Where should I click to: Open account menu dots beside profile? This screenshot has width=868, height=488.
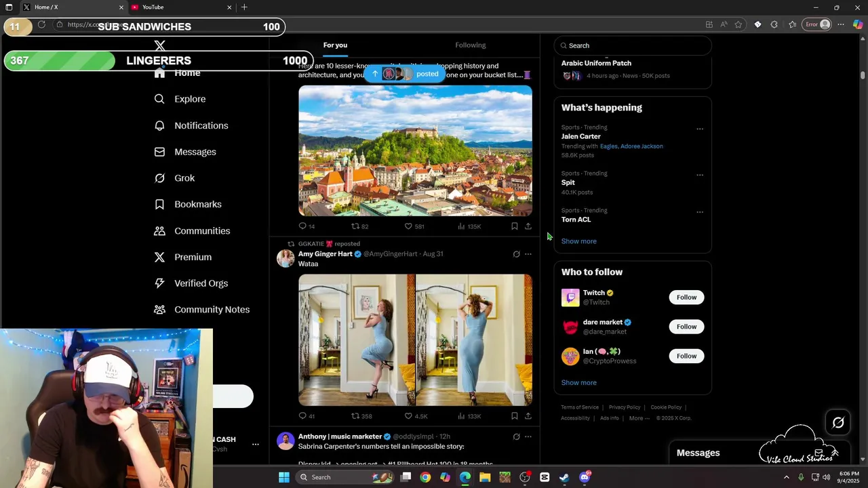pyautogui.click(x=256, y=445)
